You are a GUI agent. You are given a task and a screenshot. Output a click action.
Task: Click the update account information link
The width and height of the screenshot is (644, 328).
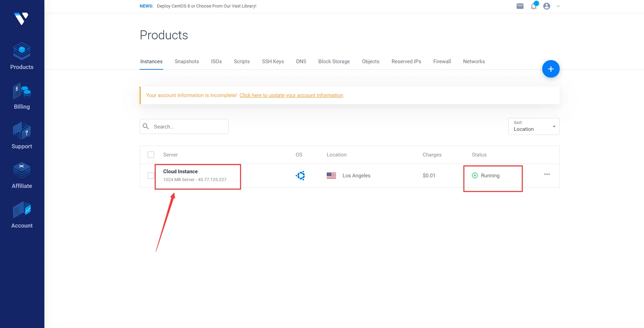point(291,95)
